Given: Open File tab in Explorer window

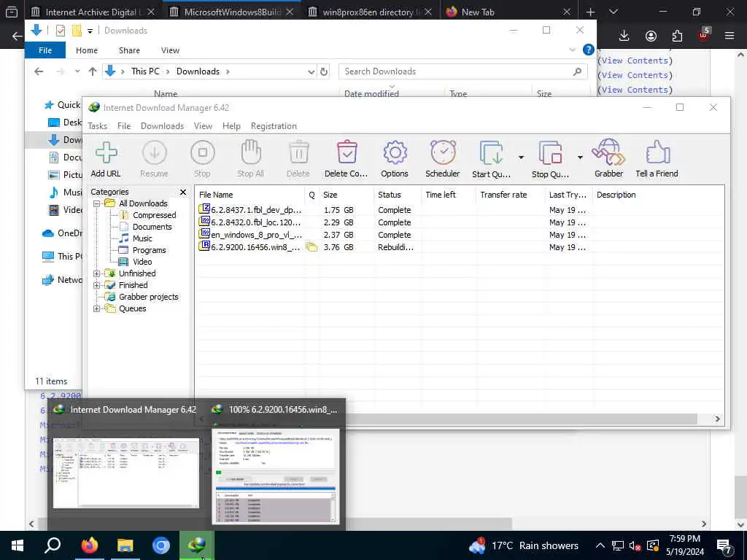Looking at the screenshot, I should click(x=45, y=50).
